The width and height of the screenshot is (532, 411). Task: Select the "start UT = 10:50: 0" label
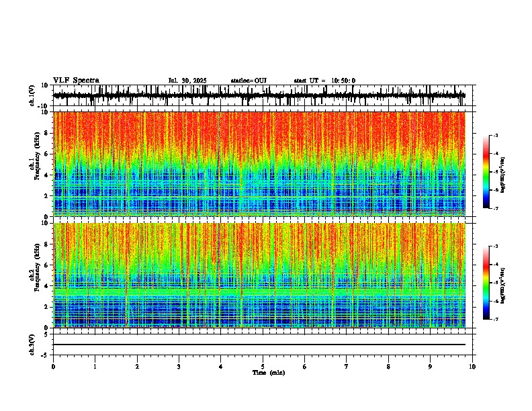pyautogui.click(x=324, y=81)
